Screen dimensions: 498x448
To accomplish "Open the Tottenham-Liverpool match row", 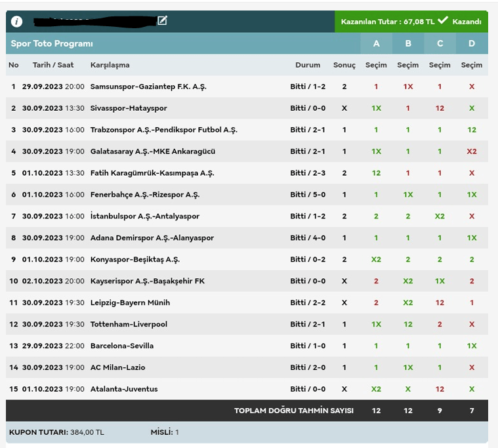I will (x=129, y=324).
